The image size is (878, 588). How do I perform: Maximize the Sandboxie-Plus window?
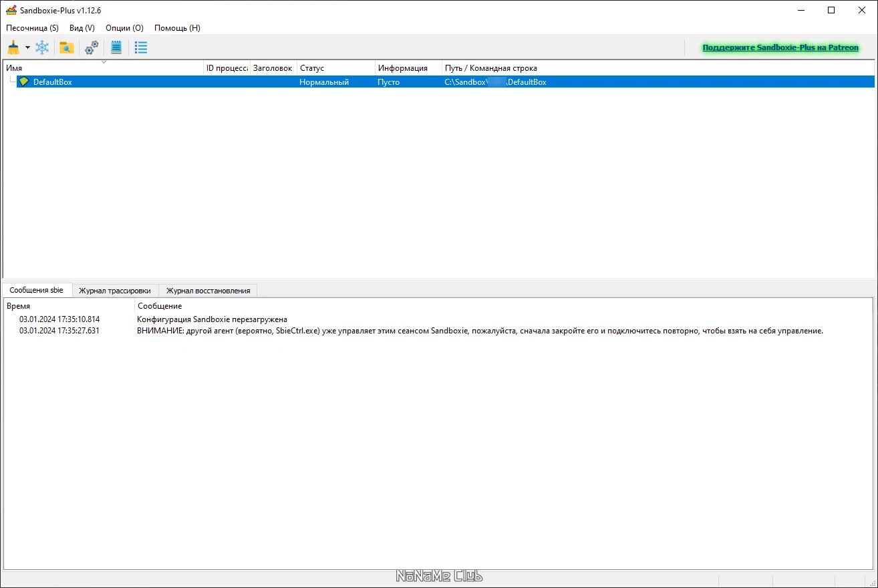point(831,10)
